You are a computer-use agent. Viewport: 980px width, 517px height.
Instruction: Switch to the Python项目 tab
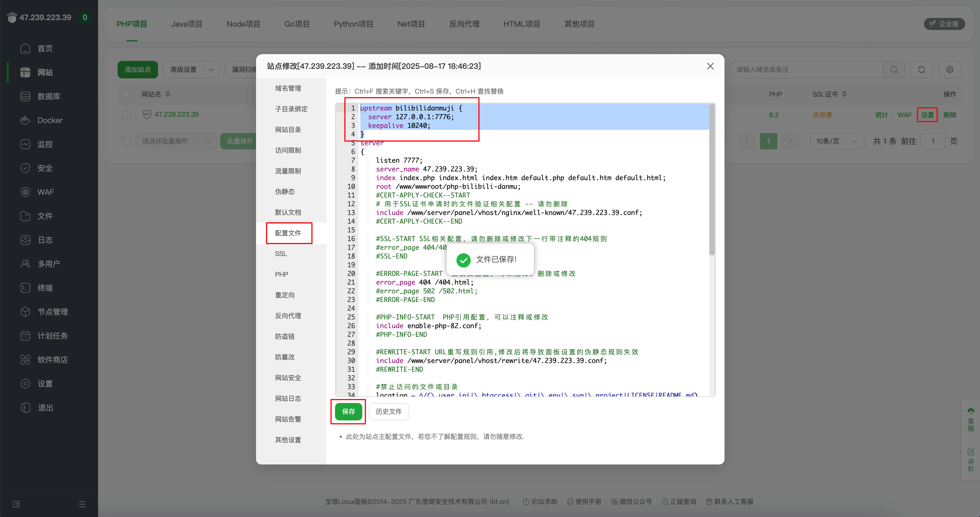(353, 24)
